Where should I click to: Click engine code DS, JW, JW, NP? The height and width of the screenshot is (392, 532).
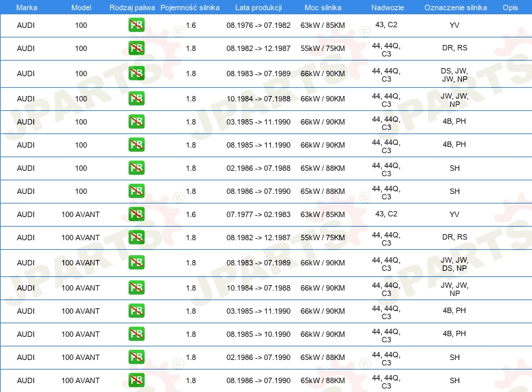point(454,75)
